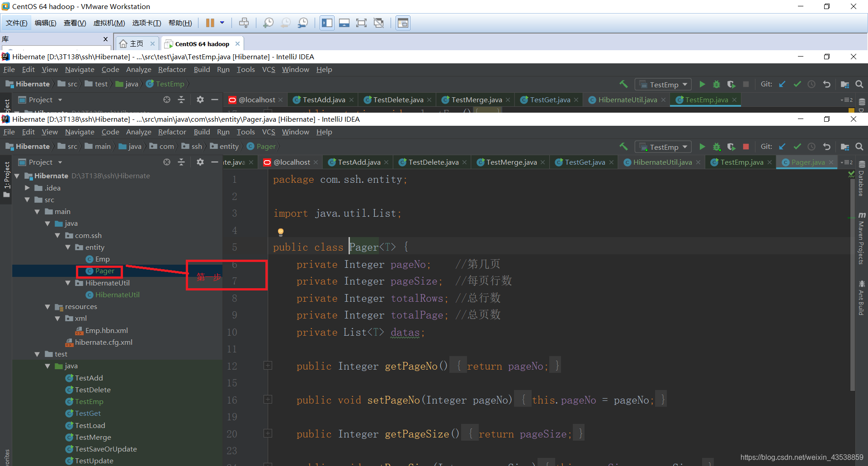
Task: Click Git revert icon in front window
Action: click(x=826, y=147)
